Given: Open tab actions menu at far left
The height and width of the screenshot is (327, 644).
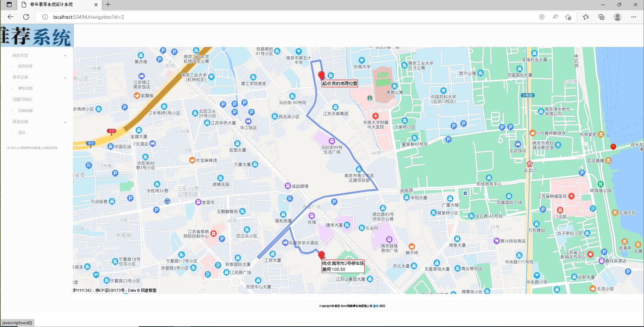Looking at the screenshot, I should tap(9, 5).
